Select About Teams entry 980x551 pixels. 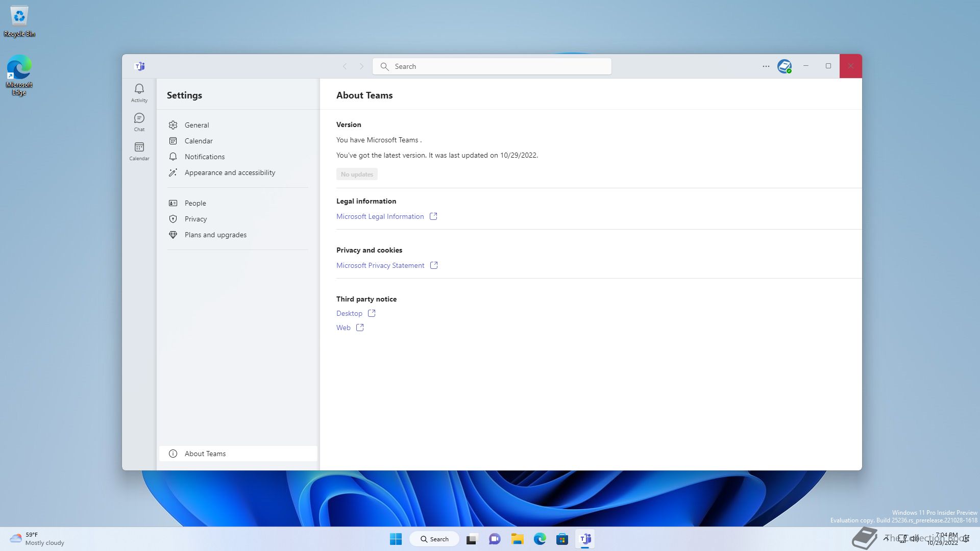tap(238, 454)
